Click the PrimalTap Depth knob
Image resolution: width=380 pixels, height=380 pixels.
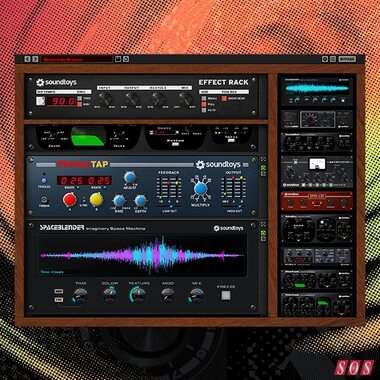tap(140, 200)
